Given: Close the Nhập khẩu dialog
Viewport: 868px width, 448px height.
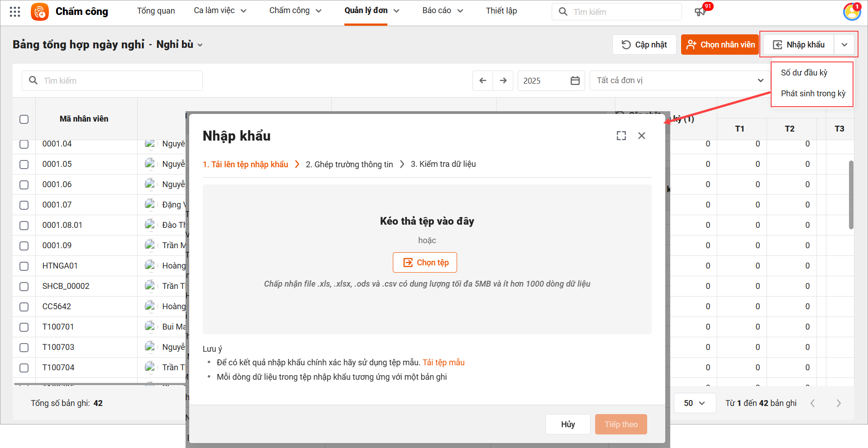Looking at the screenshot, I should click(x=642, y=136).
